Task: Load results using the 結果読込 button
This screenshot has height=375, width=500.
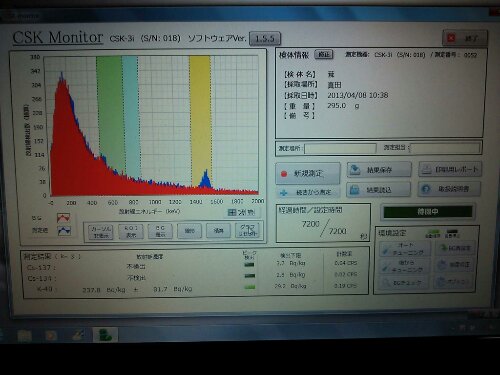Action: coord(379,190)
